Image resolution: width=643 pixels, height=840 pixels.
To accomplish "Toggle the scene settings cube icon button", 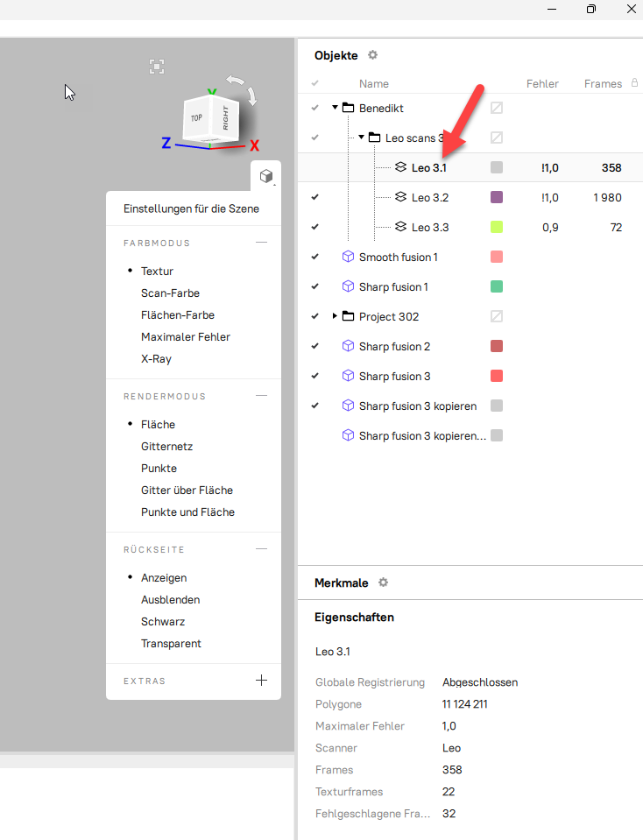I will click(266, 176).
